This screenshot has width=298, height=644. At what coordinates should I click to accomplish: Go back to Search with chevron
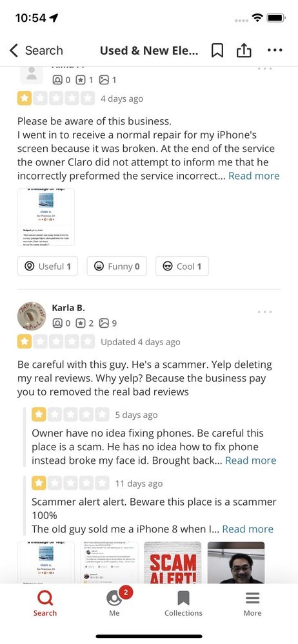click(36, 50)
